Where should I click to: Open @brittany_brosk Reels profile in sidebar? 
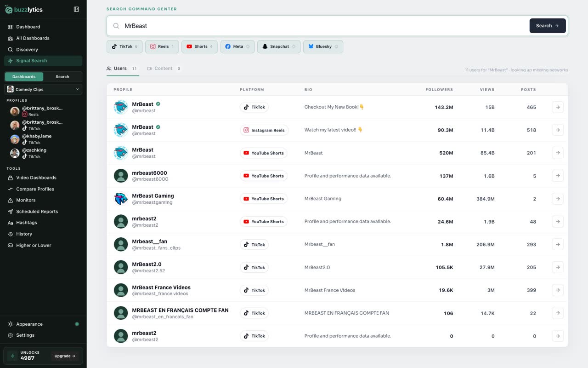pyautogui.click(x=43, y=111)
